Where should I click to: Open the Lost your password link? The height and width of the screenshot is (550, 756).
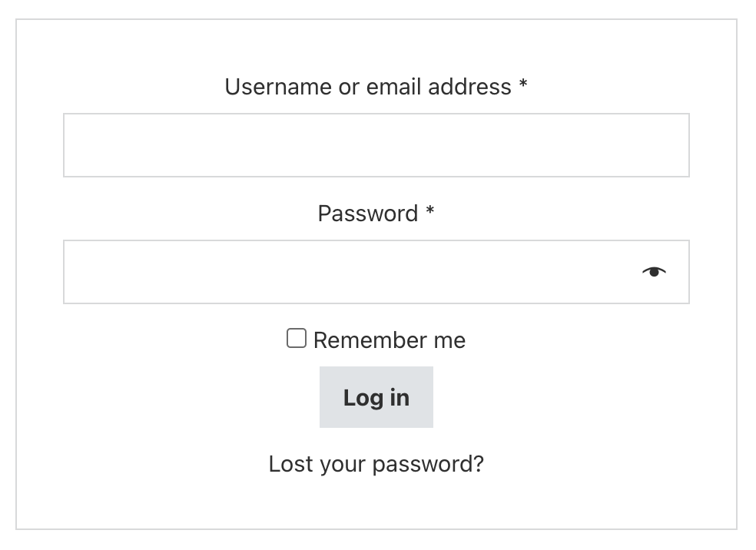(x=376, y=464)
